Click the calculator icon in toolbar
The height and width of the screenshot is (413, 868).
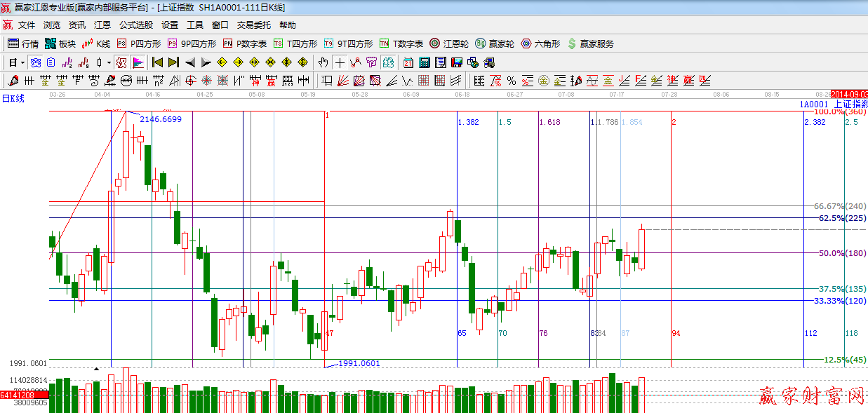425,62
